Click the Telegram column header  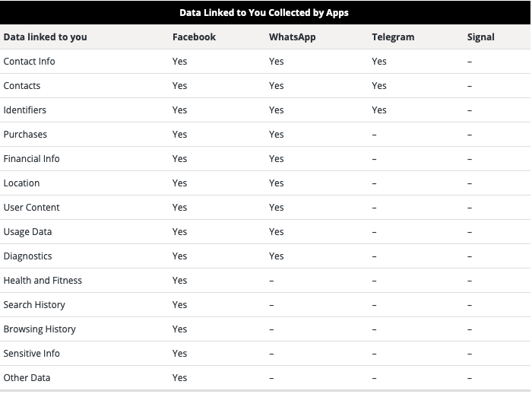coord(393,37)
